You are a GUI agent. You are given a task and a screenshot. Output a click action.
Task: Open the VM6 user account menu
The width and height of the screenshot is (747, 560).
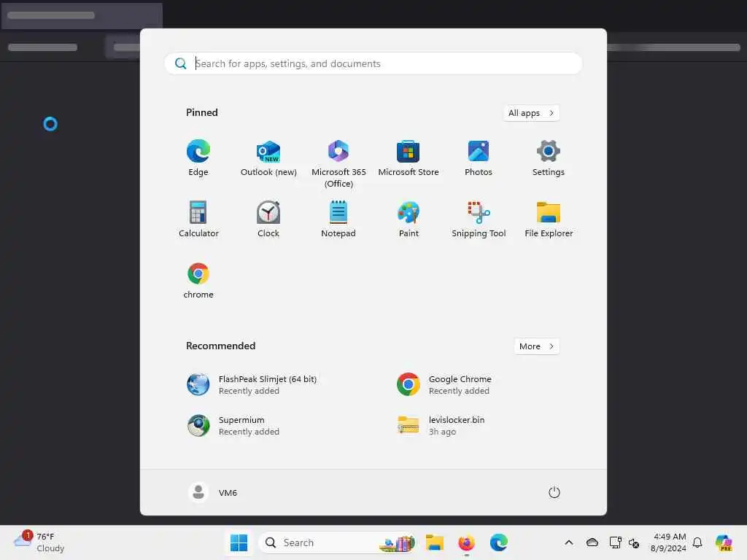pyautogui.click(x=212, y=492)
